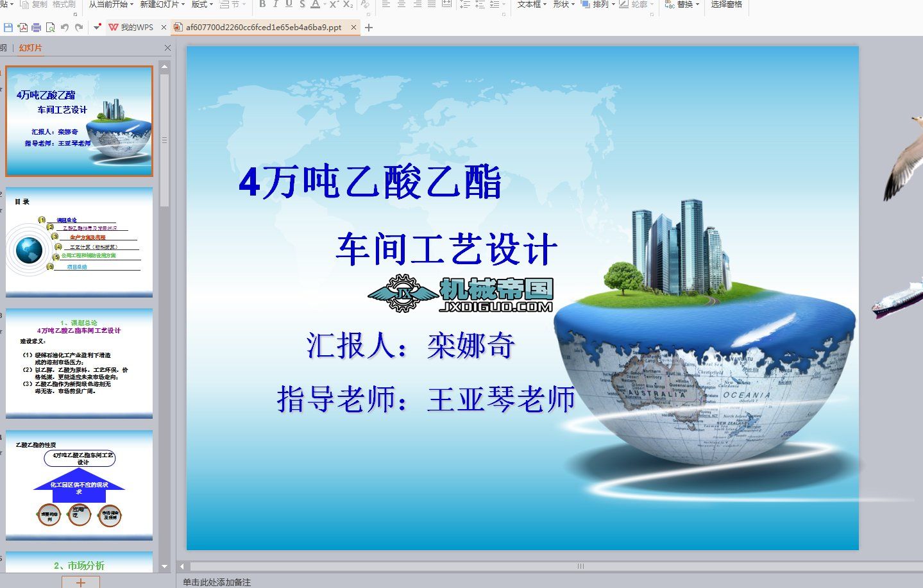Close the slide thumbnail panel
The image size is (923, 588).
pos(167,48)
